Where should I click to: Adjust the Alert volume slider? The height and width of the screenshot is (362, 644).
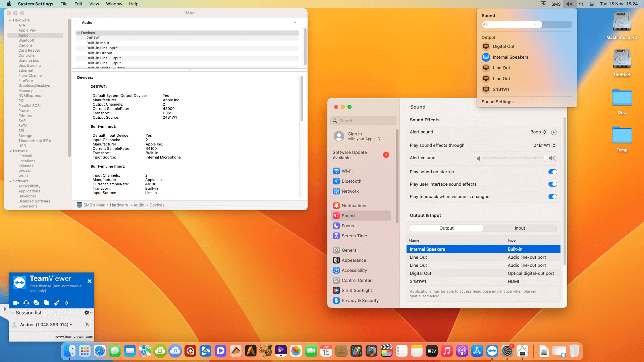515,158
